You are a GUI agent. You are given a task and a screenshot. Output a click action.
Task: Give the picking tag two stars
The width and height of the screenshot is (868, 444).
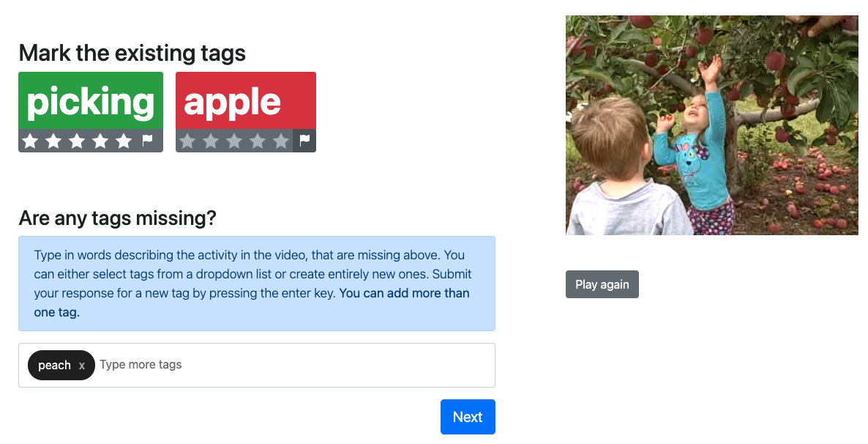point(53,141)
